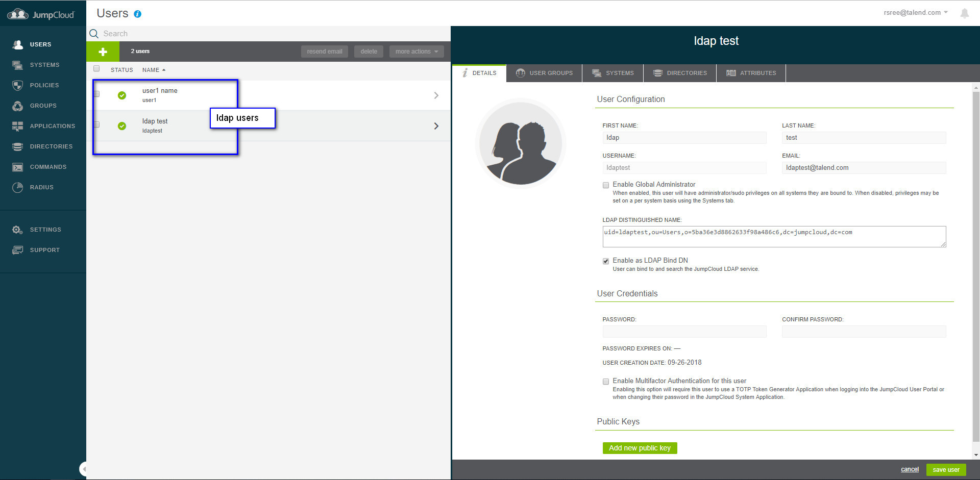The height and width of the screenshot is (480, 980).
Task: Switch to the USER GROUPS tab
Action: click(x=550, y=73)
